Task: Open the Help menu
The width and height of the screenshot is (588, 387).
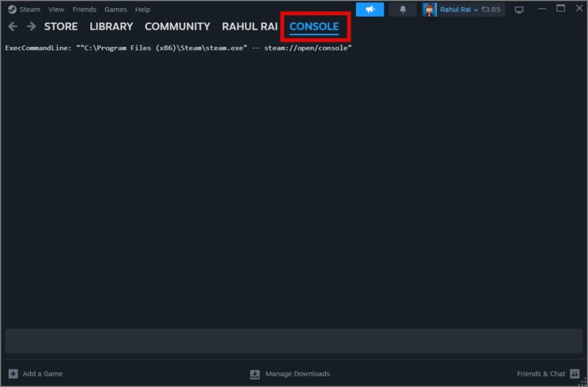Action: (142, 9)
